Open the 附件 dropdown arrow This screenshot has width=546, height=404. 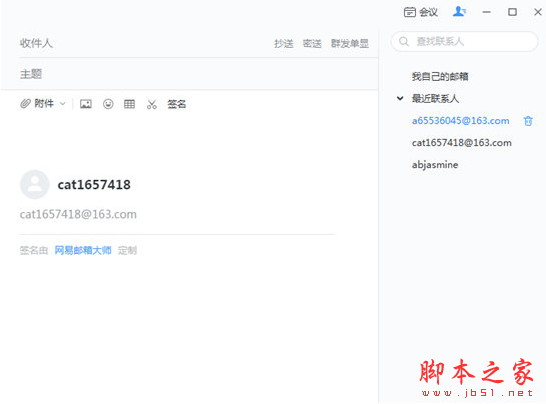click(63, 104)
